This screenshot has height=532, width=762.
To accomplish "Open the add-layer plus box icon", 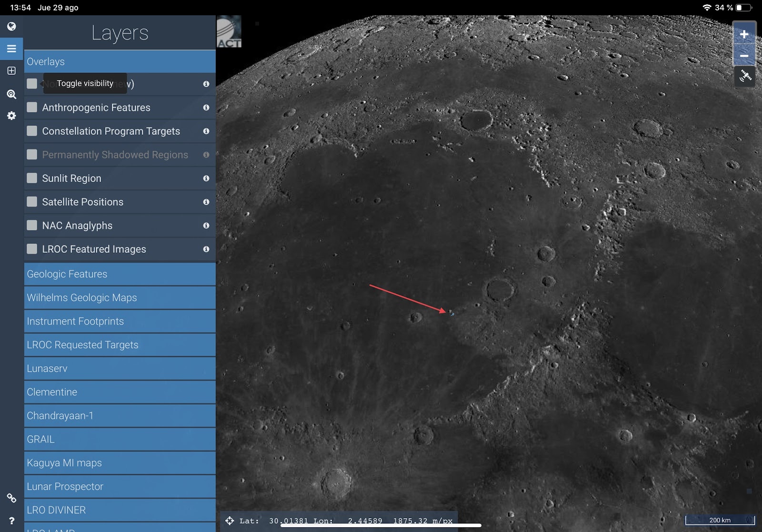I will (11, 71).
